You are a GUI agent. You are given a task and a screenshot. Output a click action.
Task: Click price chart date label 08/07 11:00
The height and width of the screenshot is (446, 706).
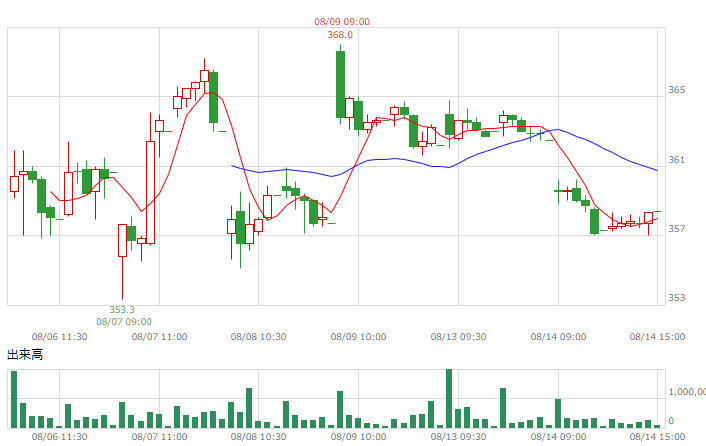point(159,337)
